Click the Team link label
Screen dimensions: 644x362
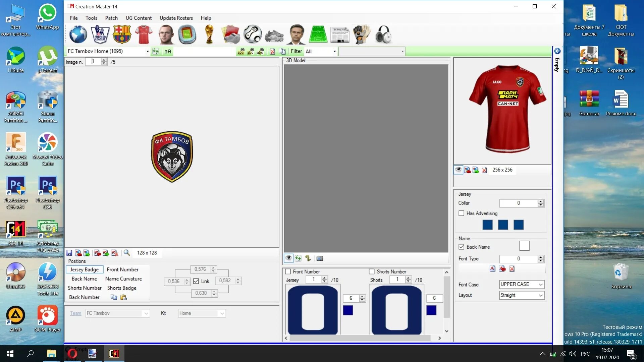(75, 313)
